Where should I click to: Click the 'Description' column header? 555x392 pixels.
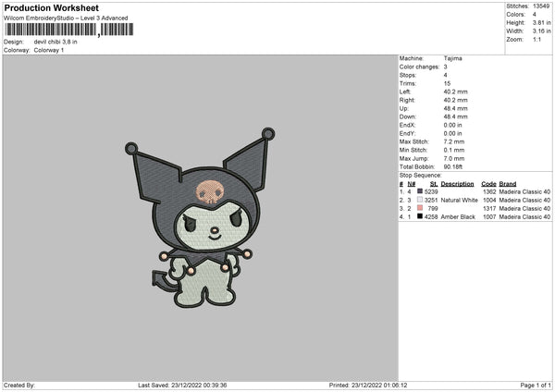(457, 184)
